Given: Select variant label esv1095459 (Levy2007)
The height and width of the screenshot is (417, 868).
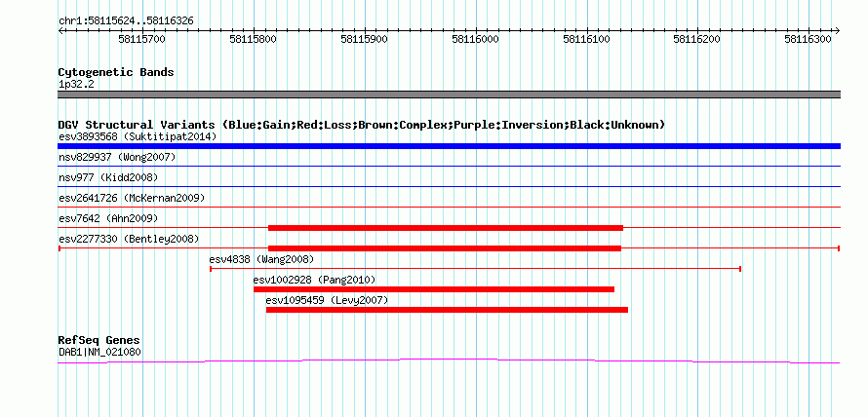Looking at the screenshot, I should tap(327, 300).
